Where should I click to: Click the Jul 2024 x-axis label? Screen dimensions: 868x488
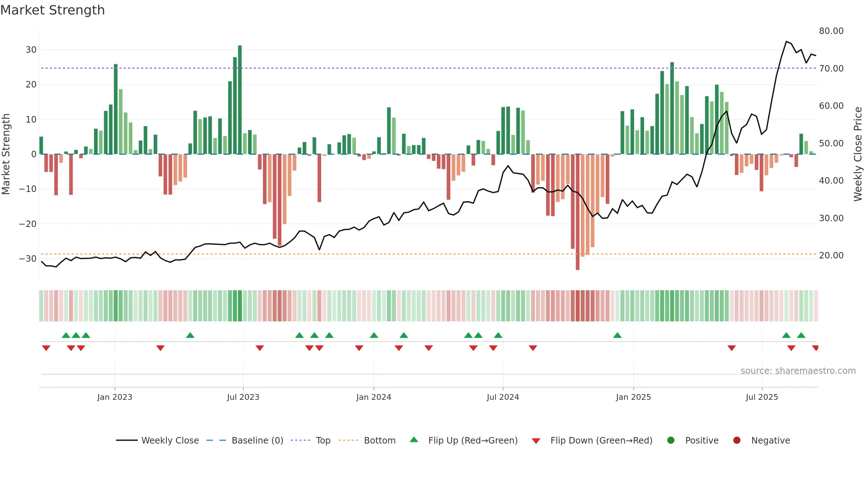[x=503, y=397]
